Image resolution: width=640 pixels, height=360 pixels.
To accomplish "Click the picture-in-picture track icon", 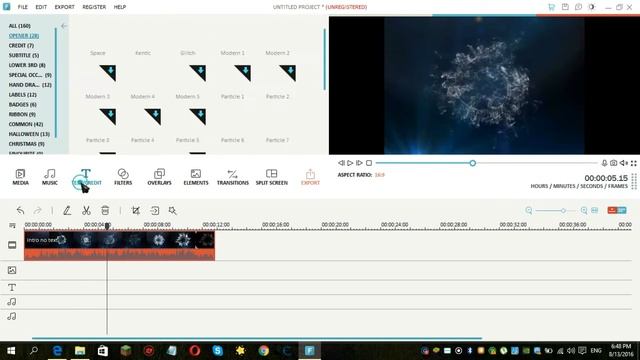I will [x=12, y=270].
